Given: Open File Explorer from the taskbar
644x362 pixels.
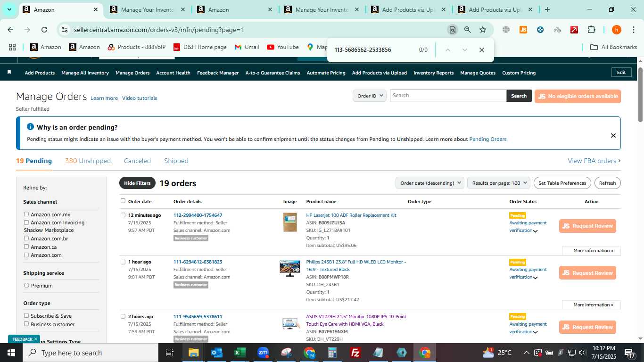Looking at the screenshot, I should (194, 353).
